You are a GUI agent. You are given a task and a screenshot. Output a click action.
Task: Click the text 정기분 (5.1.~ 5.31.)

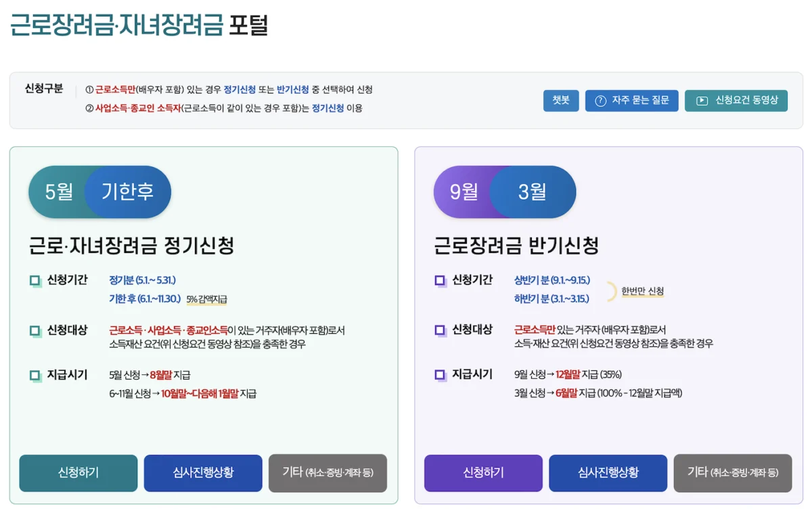coord(142,280)
